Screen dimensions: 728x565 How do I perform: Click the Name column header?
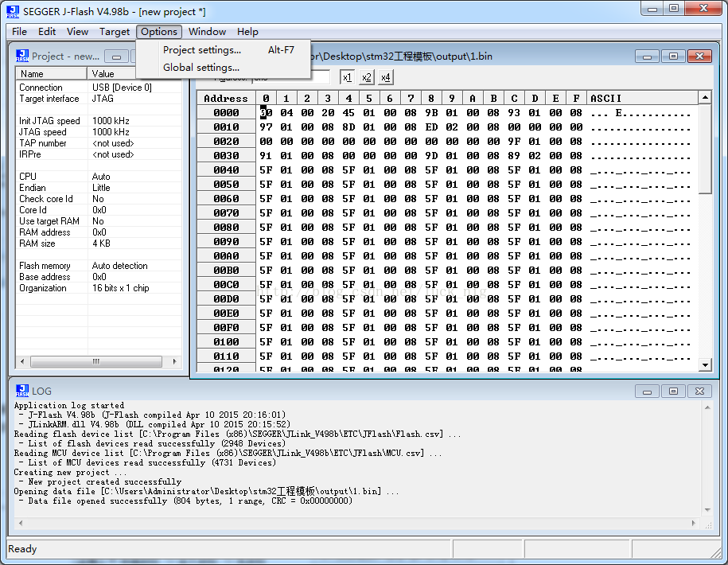coord(52,74)
